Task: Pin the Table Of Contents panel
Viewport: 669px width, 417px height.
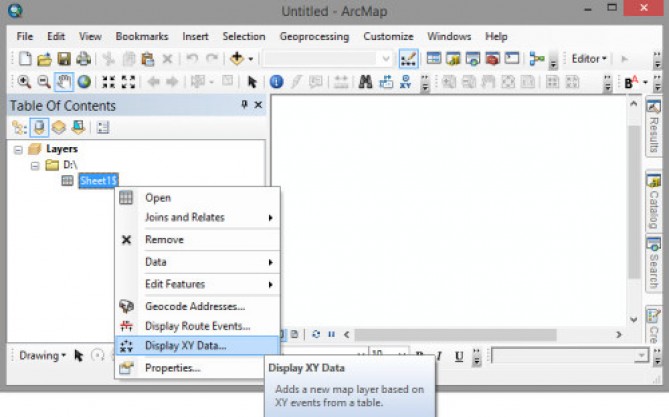Action: point(244,104)
